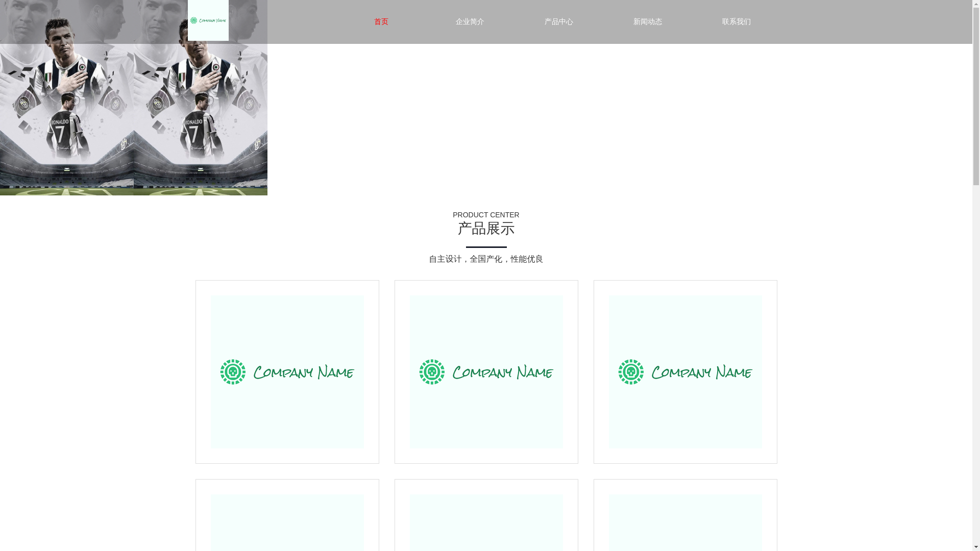Open middle product card in top row

[486, 372]
